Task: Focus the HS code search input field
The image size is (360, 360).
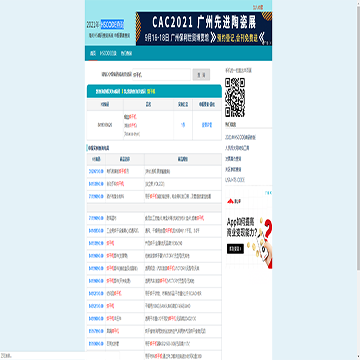Action: (x=161, y=75)
